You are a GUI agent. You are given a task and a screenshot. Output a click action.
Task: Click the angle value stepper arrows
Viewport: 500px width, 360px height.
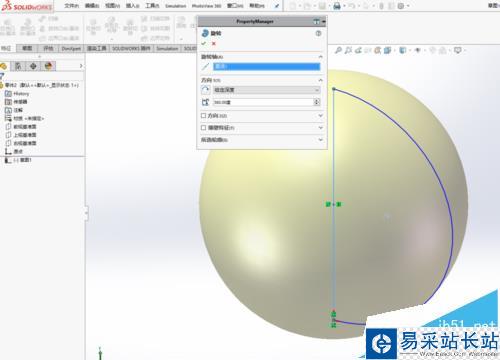coord(317,102)
